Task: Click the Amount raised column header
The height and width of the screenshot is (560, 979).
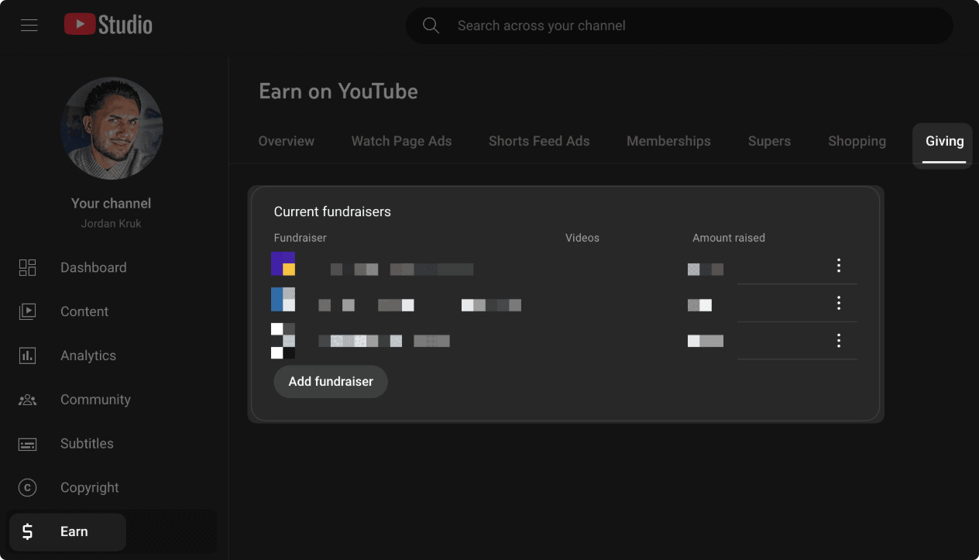Action: (x=729, y=238)
